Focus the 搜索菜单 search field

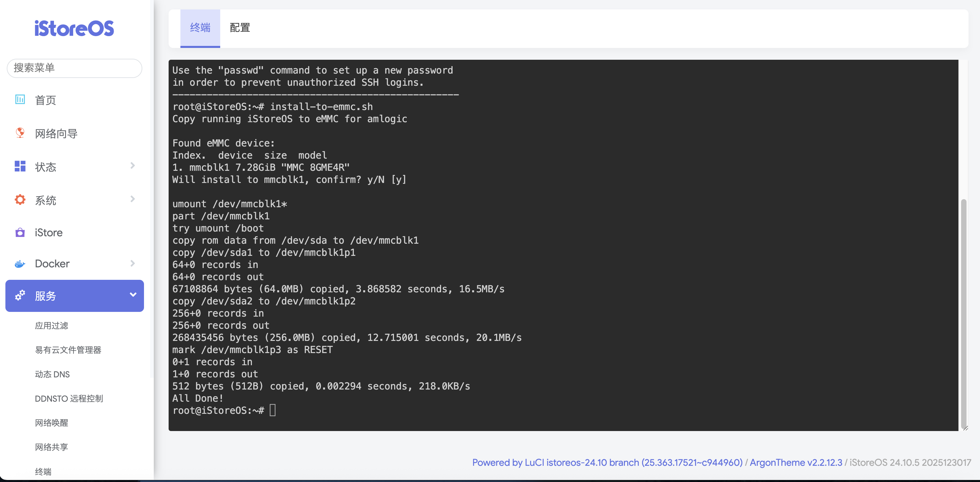pos(74,68)
